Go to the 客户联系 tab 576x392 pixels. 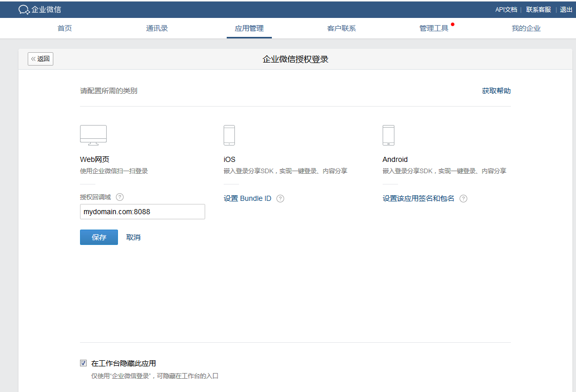(x=342, y=28)
